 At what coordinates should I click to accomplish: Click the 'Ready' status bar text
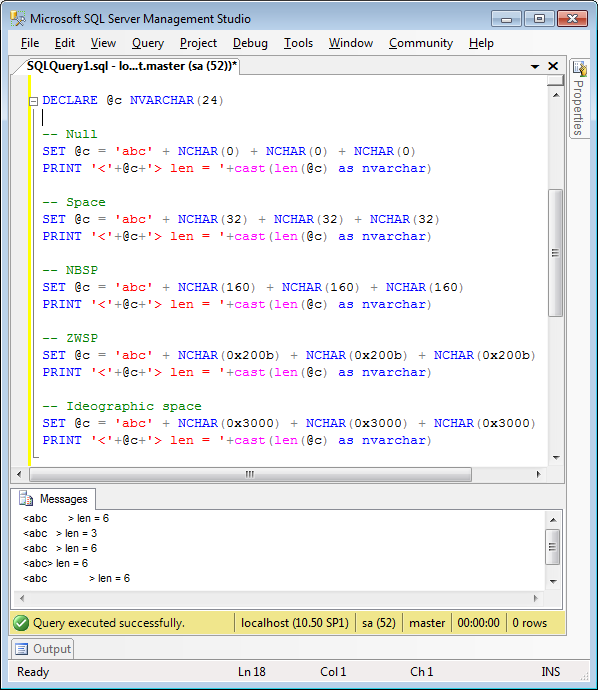[33, 672]
